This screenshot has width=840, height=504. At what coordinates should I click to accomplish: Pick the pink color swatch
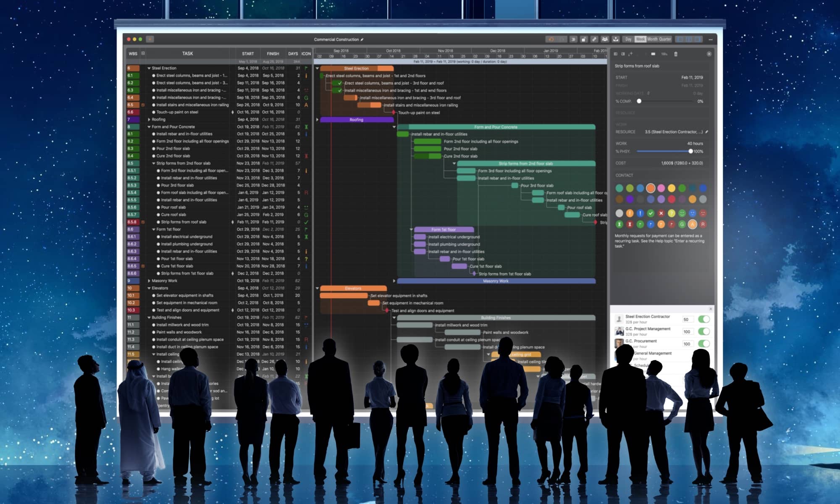[x=661, y=188]
